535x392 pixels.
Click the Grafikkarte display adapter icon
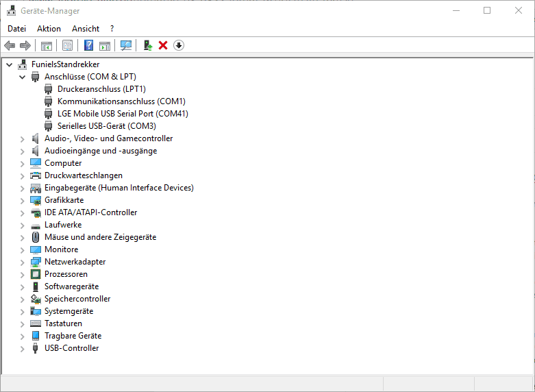tap(36, 200)
